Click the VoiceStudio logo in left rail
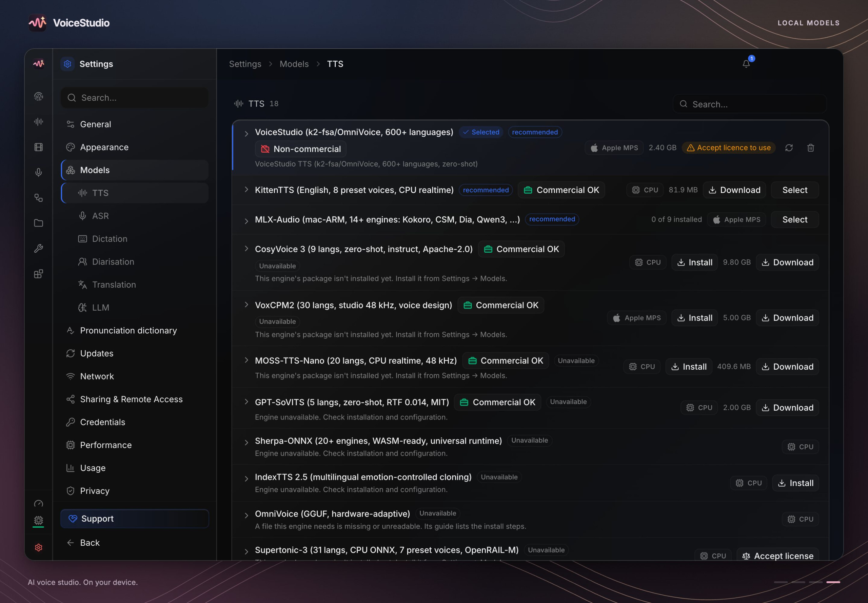 39,64
